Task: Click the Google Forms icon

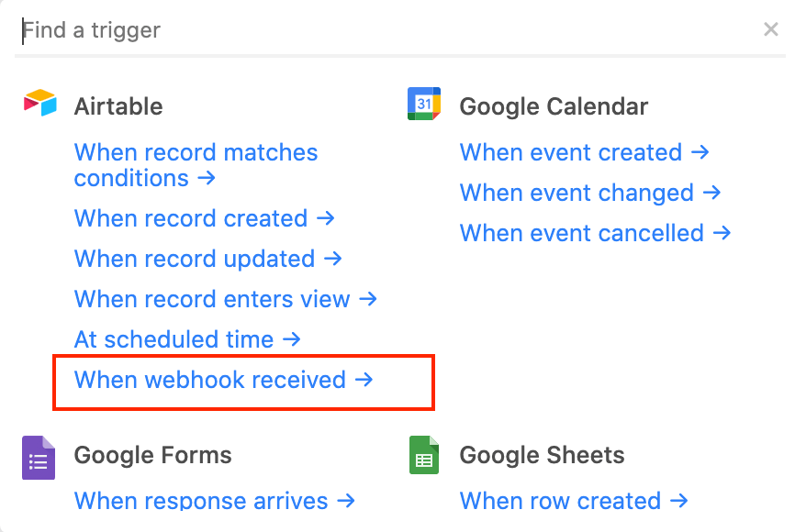Action: point(39,458)
